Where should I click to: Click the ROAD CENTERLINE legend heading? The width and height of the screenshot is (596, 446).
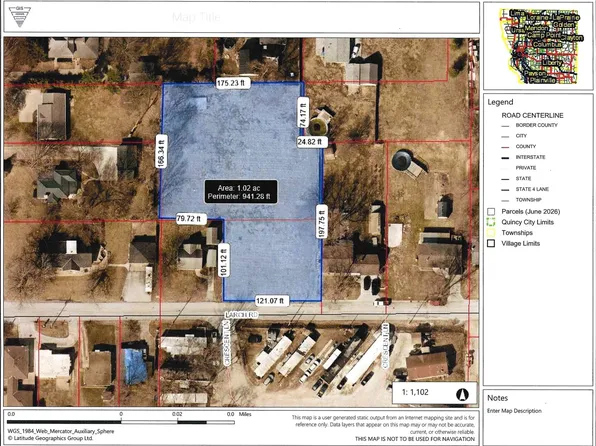coord(532,115)
